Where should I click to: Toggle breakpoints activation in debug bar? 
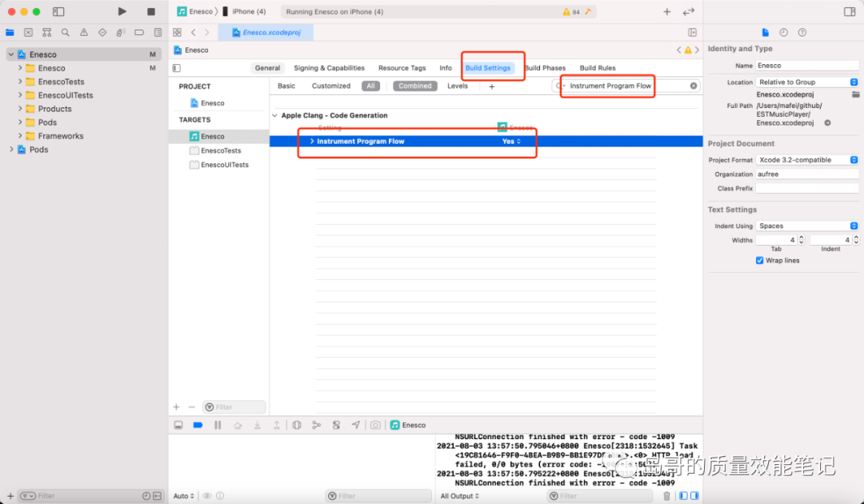pos(198,426)
